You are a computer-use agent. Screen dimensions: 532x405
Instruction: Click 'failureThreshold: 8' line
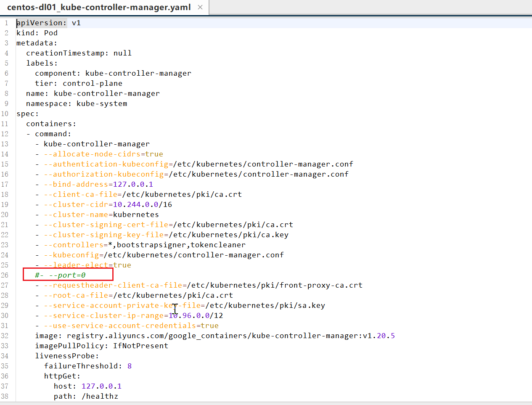coord(88,366)
